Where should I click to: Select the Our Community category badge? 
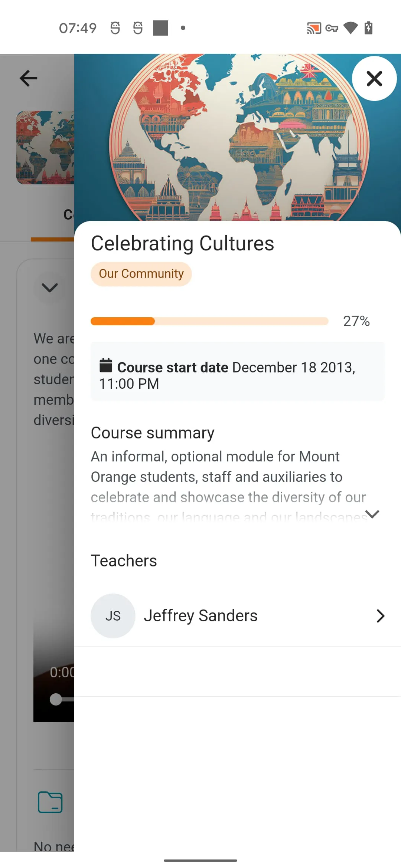click(x=141, y=273)
